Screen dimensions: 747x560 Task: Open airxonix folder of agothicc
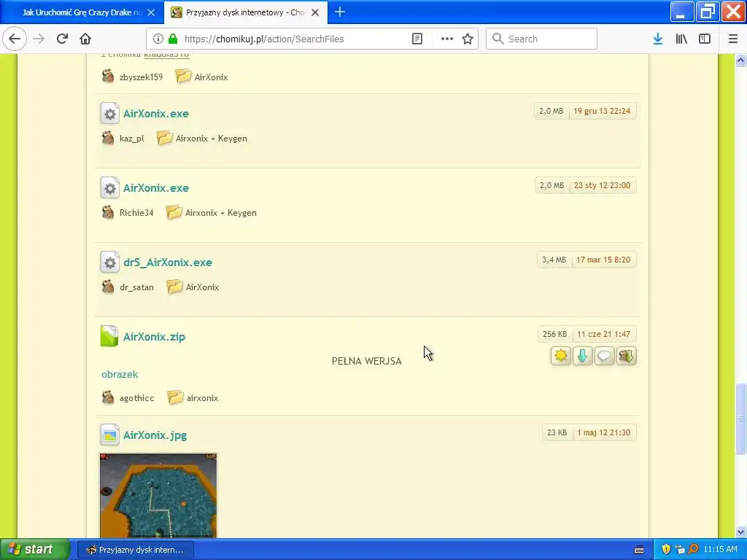pyautogui.click(x=202, y=398)
